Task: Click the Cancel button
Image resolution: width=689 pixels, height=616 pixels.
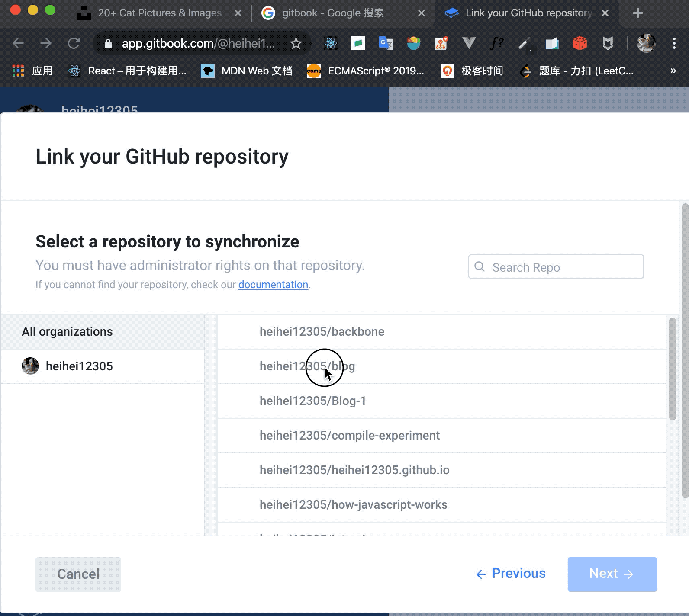Action: click(78, 574)
